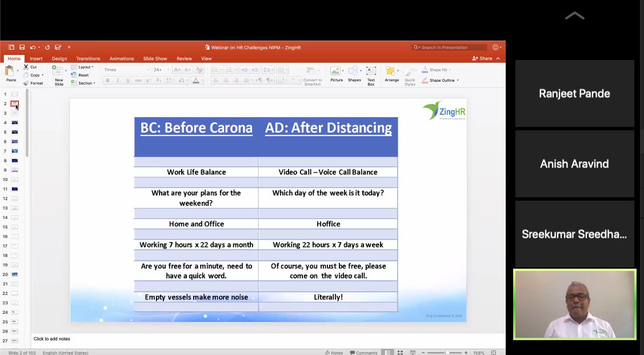This screenshot has width=644, height=355.
Task: Open the Shapes gallery icon
Action: click(x=354, y=71)
